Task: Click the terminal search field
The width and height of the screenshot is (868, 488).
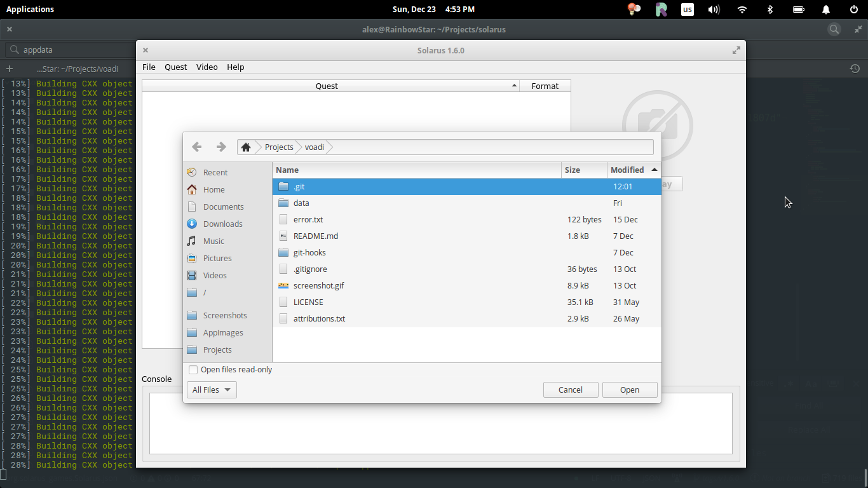Action: [70, 50]
